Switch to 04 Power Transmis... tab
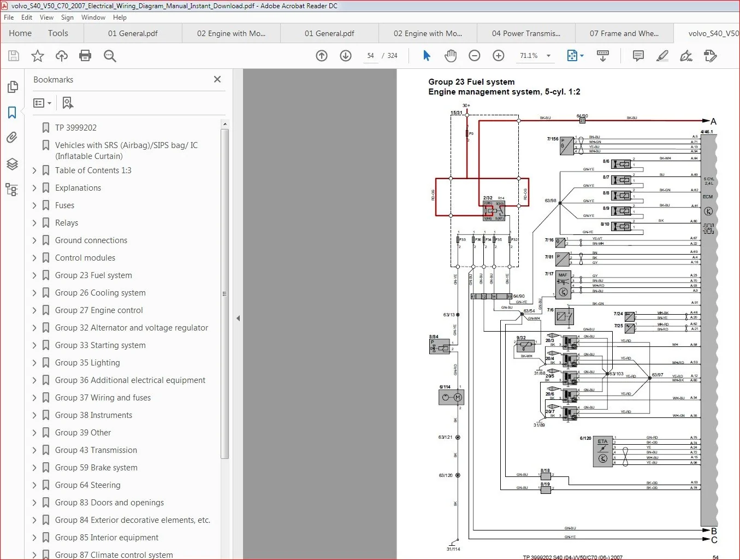 526,33
